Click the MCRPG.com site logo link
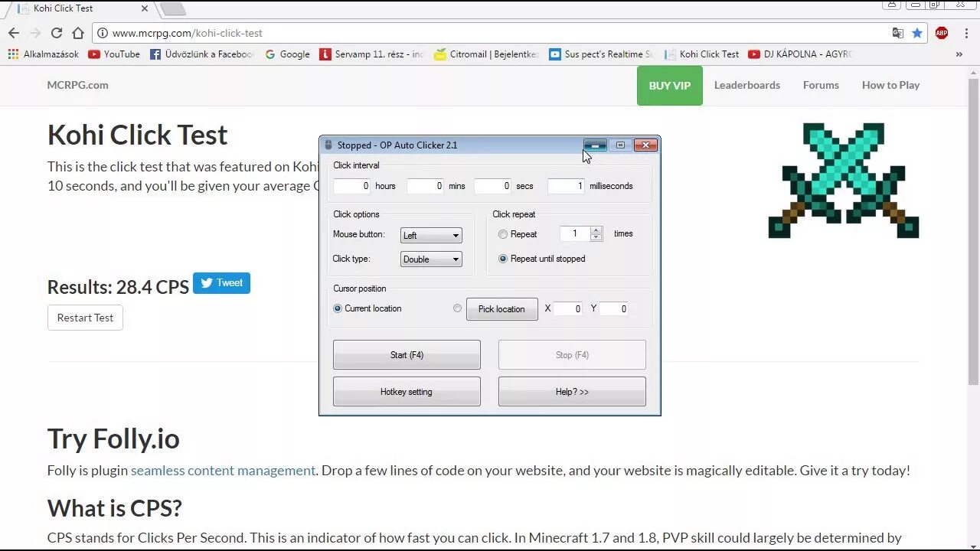The width and height of the screenshot is (980, 551). (77, 85)
